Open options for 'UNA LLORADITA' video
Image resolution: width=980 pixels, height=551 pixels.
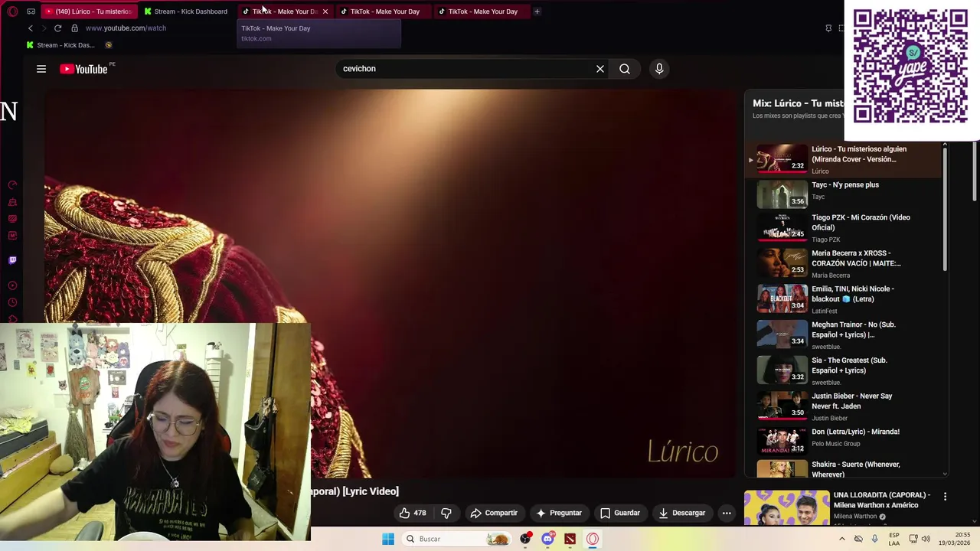[945, 497]
